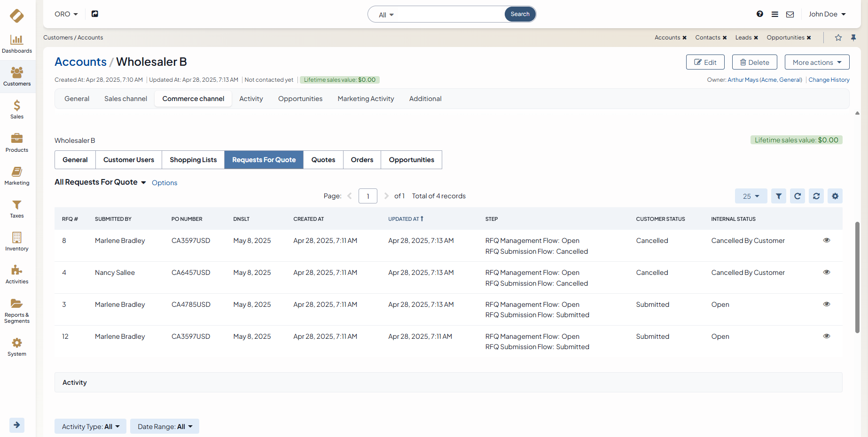Switch to the Quotes tab
The height and width of the screenshot is (437, 868).
point(323,160)
